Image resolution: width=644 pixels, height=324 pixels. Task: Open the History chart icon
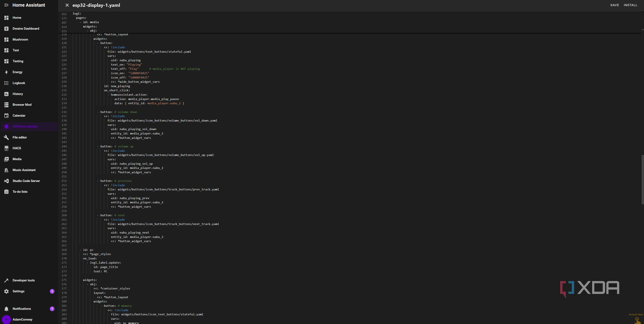coord(6,94)
